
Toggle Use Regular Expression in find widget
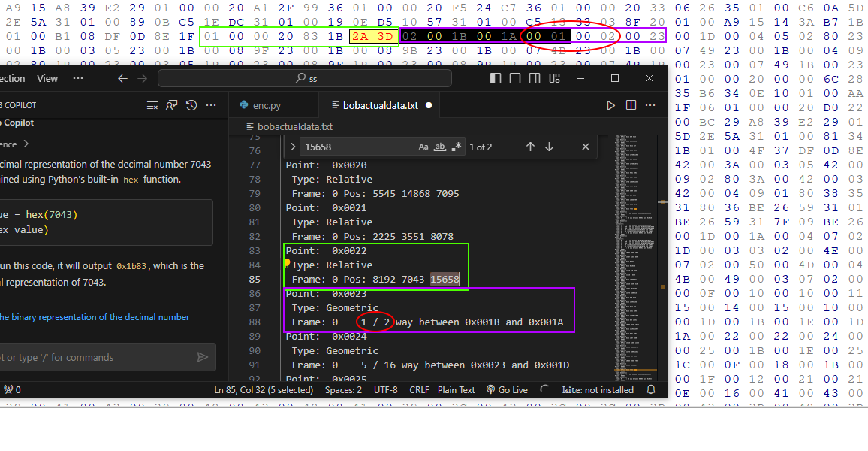click(456, 147)
